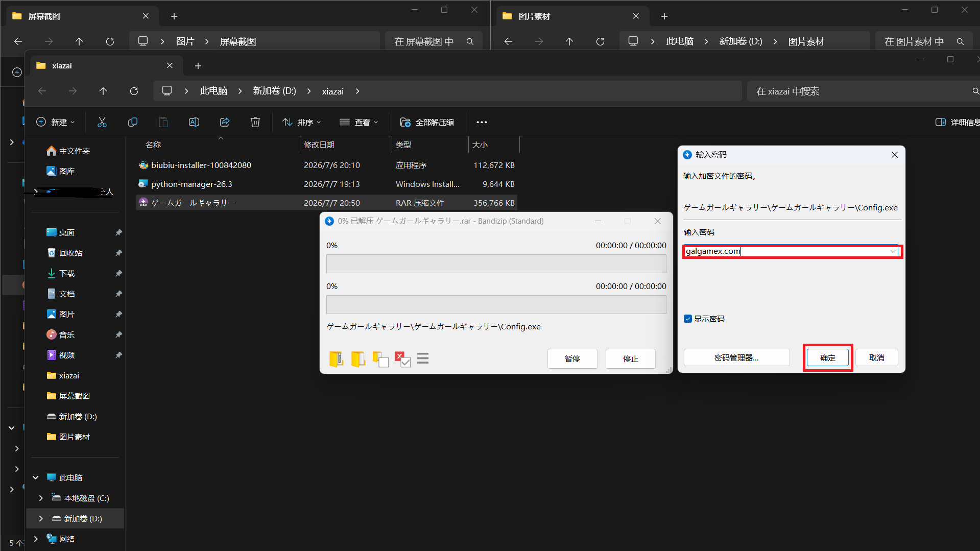Click the search icon in xiazai search box
The image size is (980, 551).
[975, 91]
